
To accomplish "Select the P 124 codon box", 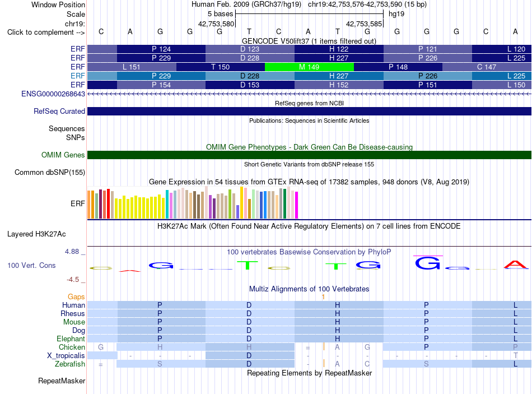I will (x=161, y=49).
